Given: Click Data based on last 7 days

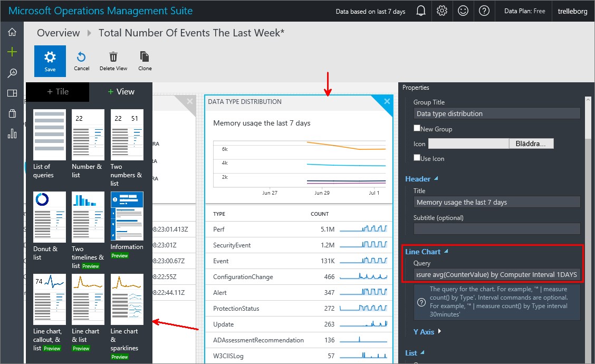Looking at the screenshot, I should (370, 12).
